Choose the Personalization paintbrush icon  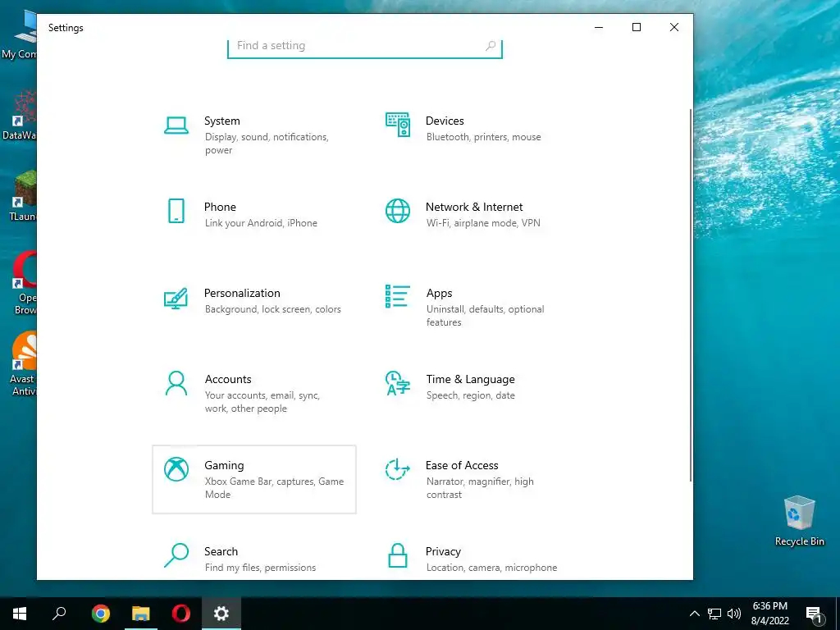coord(176,299)
